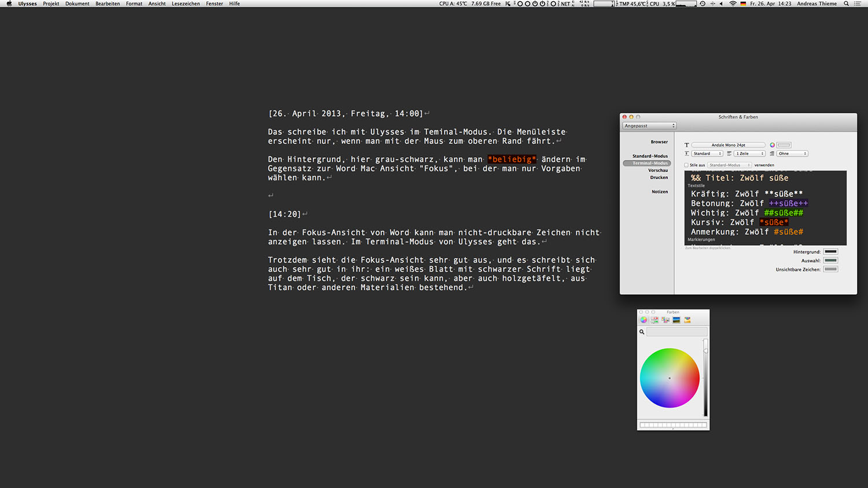Click the saved color swatches row
Viewport: 868px width, 488px height.
point(673,425)
